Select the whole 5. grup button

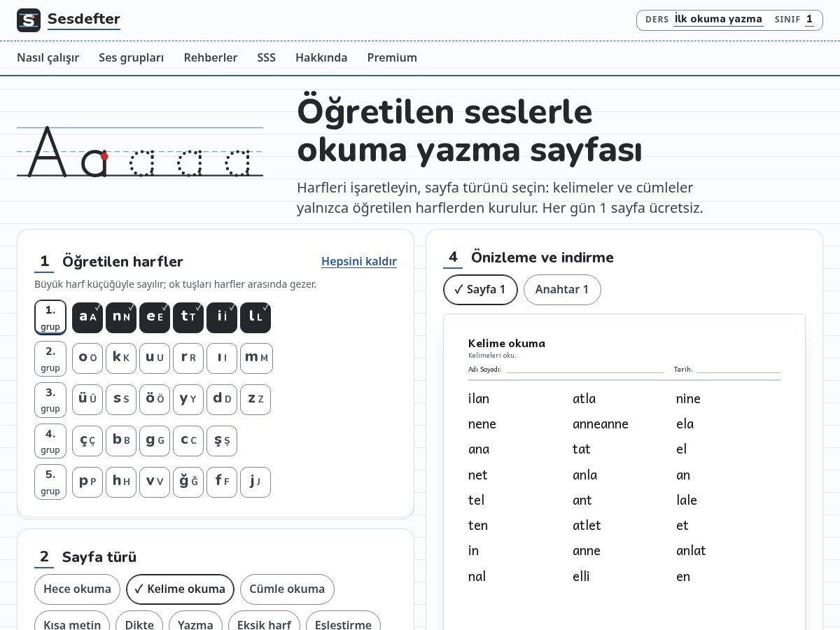[50, 482]
